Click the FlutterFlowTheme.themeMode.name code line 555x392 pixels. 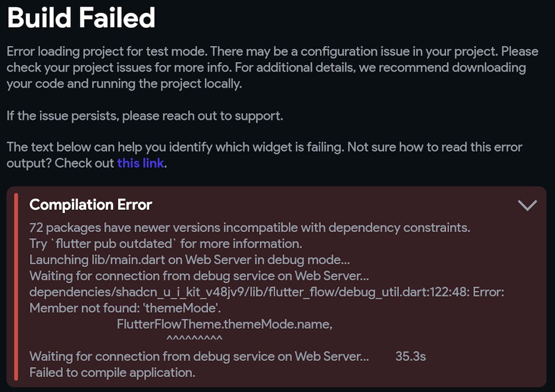coord(224,324)
